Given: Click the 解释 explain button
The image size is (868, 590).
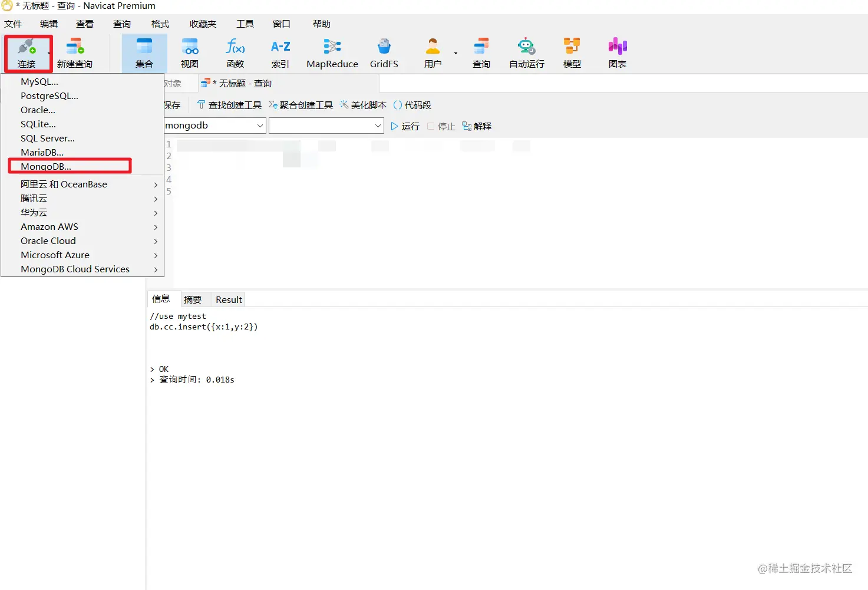Looking at the screenshot, I should pyautogui.click(x=477, y=126).
